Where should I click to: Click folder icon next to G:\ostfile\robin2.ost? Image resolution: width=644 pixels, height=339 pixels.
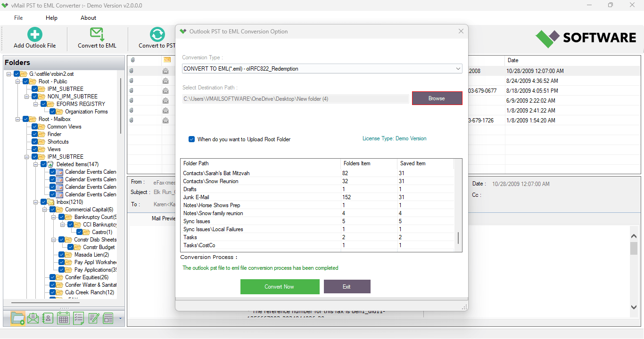[24, 74]
